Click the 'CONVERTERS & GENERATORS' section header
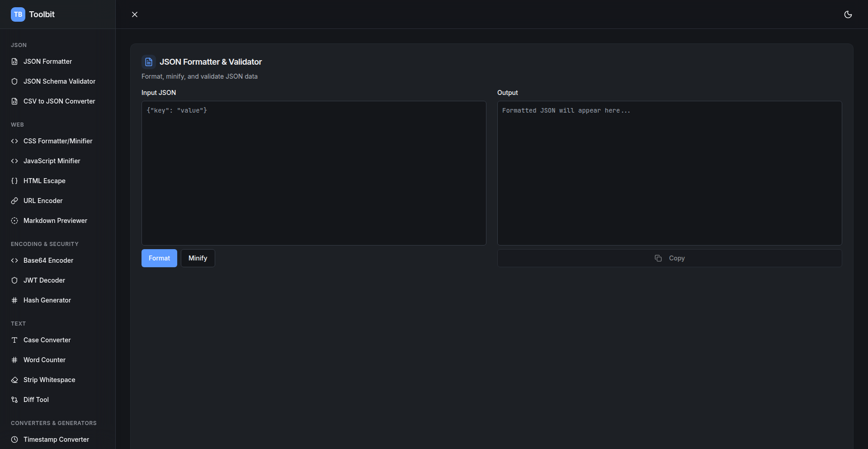The height and width of the screenshot is (449, 868). click(x=54, y=423)
